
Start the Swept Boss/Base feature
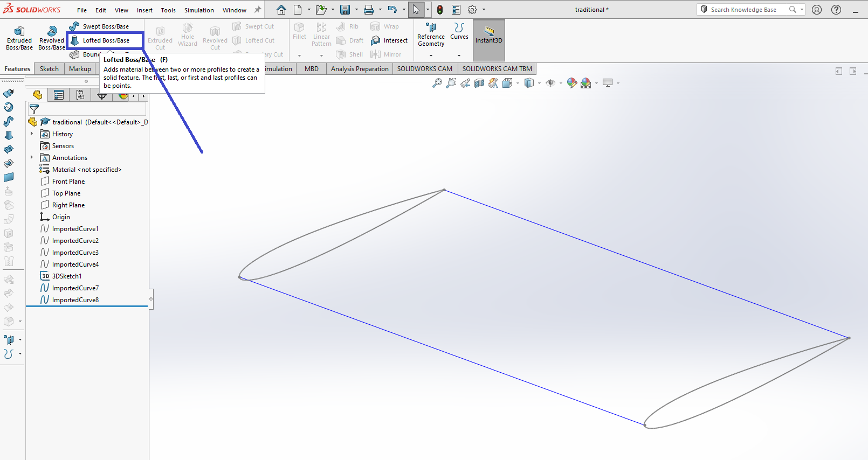pyautogui.click(x=99, y=26)
